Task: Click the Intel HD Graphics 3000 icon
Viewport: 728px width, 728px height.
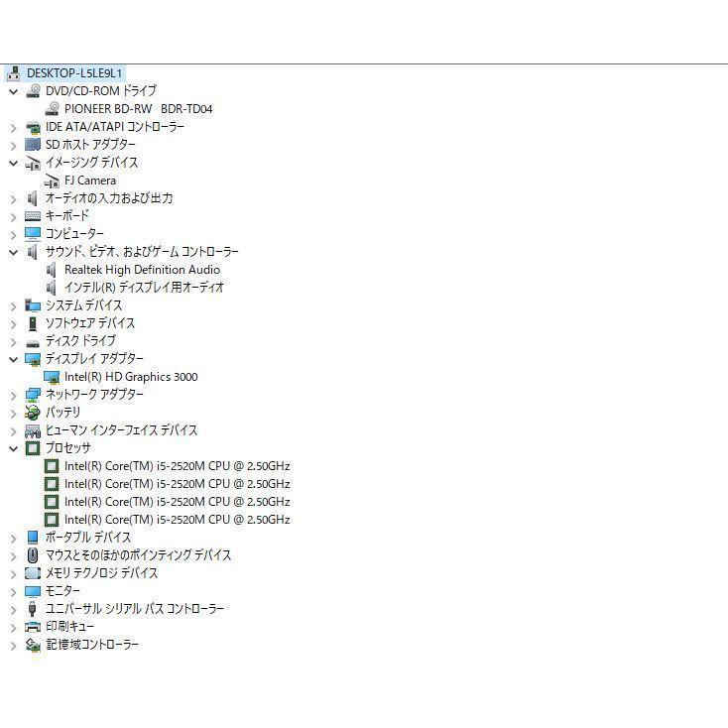Action: coord(52,377)
